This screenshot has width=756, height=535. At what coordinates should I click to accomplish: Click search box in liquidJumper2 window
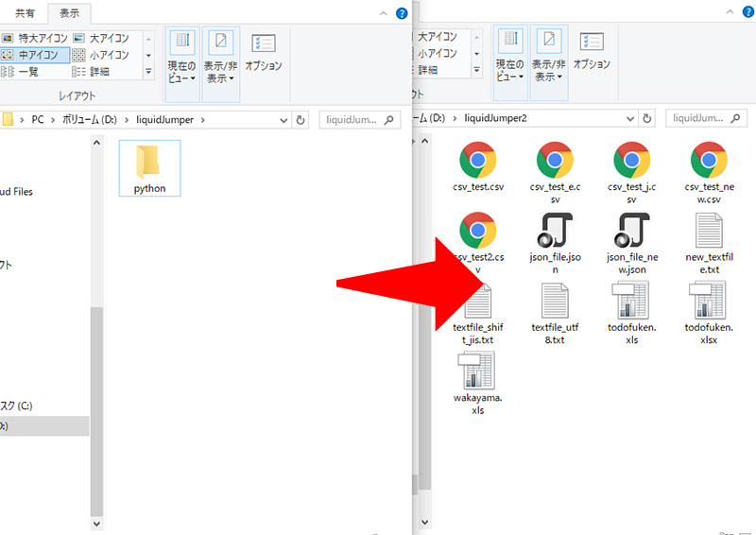[706, 118]
